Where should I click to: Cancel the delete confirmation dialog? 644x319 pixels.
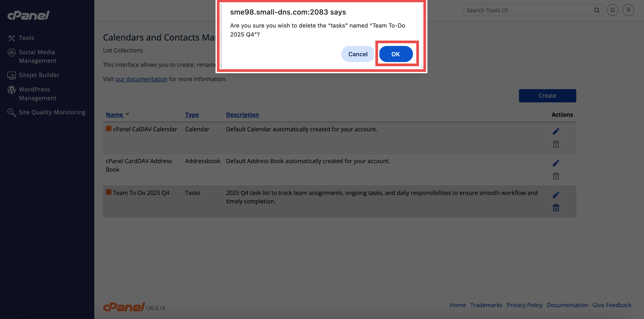(x=358, y=54)
